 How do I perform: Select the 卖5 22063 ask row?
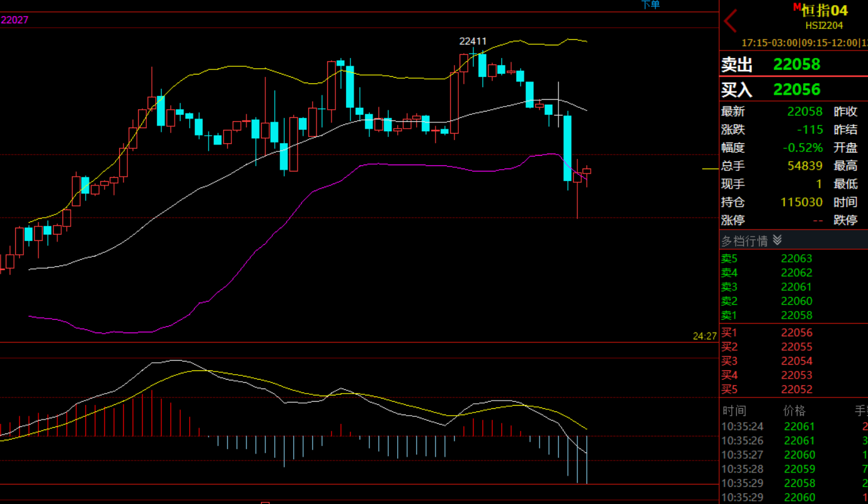pos(794,259)
